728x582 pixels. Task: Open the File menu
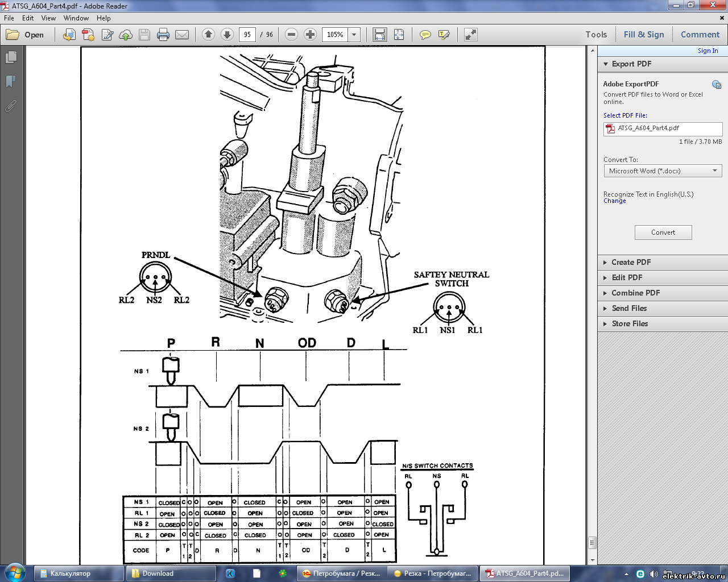pyautogui.click(x=9, y=18)
